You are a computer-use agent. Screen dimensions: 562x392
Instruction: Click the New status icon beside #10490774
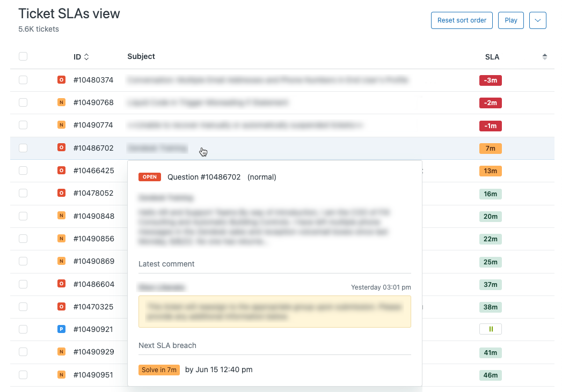(x=61, y=124)
